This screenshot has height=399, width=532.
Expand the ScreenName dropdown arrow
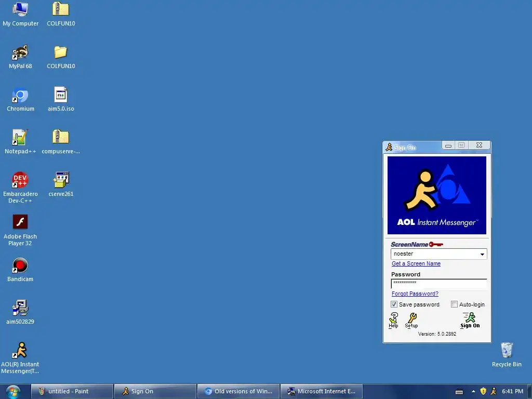pos(482,254)
